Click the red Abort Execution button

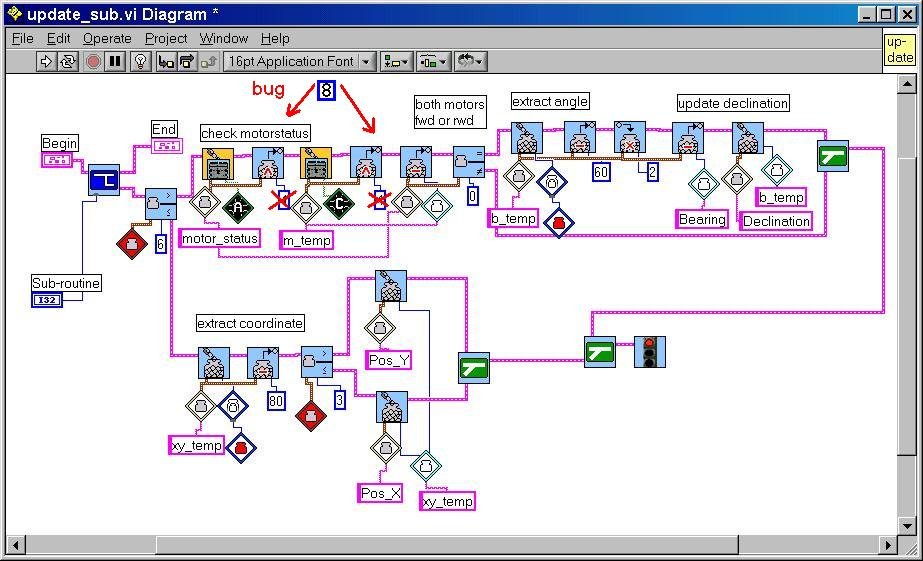pyautogui.click(x=93, y=62)
